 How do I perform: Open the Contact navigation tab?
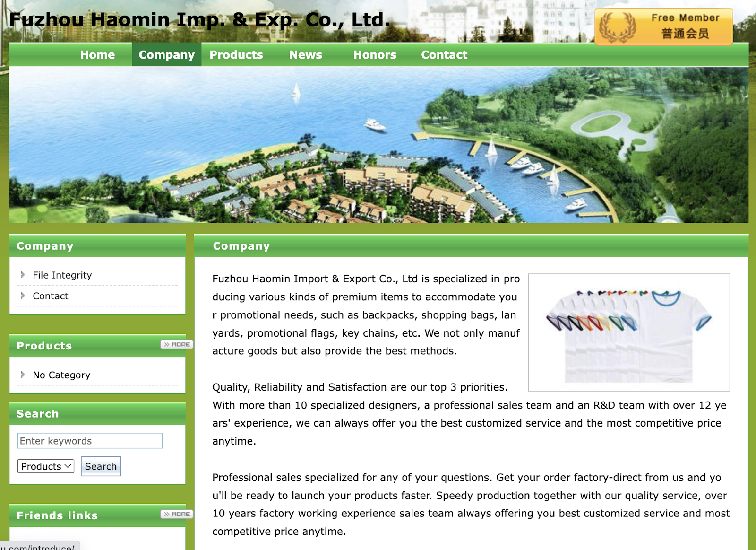444,55
